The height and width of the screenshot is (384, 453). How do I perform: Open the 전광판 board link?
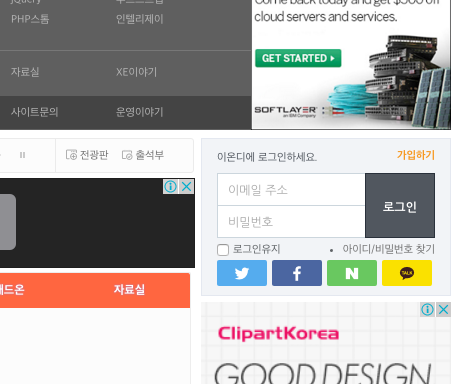87,155
